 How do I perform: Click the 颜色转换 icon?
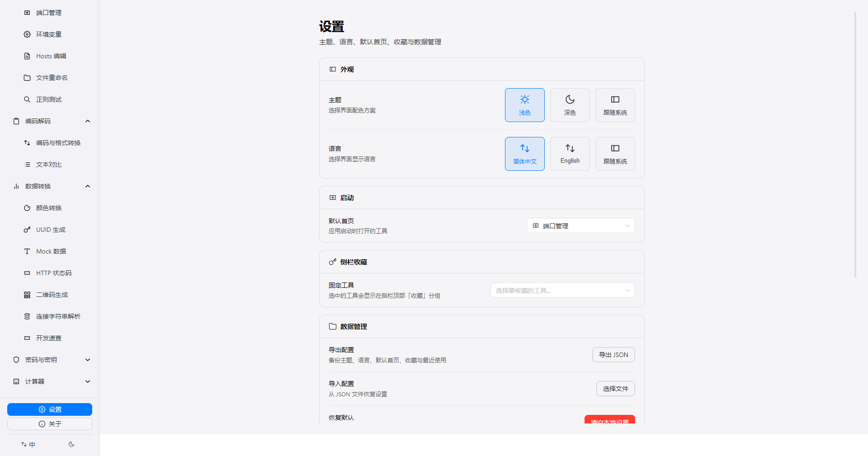[27, 208]
